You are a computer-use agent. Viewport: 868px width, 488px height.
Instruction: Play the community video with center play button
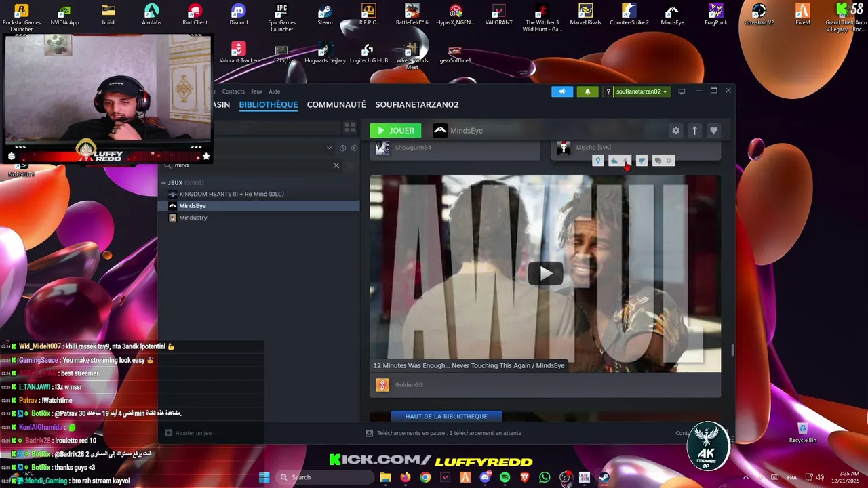pyautogui.click(x=545, y=273)
